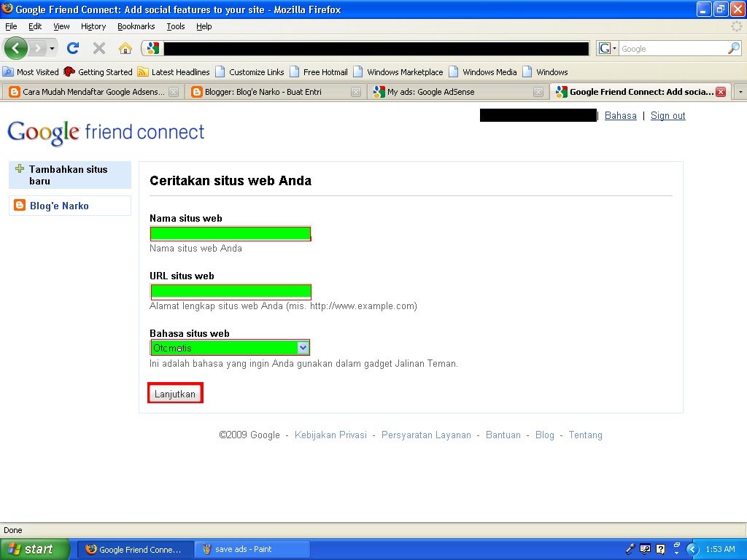This screenshot has height=560, width=747.
Task: Click the search magnifier icon
Action: pos(734,48)
